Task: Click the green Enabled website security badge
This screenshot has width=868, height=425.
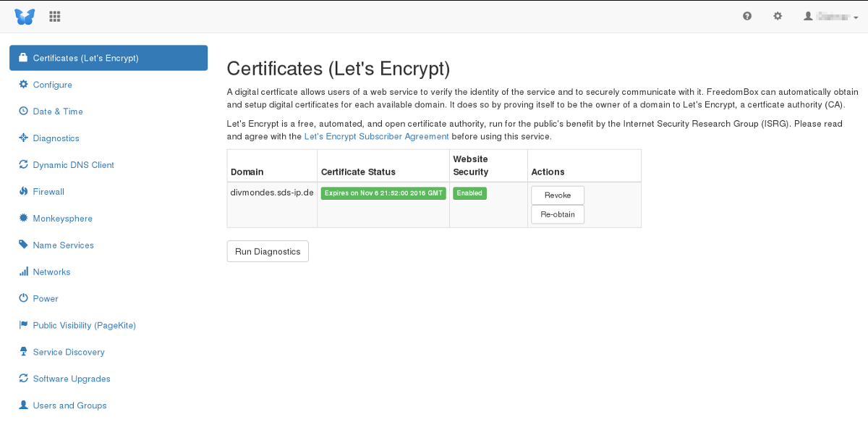Action: 469,193
